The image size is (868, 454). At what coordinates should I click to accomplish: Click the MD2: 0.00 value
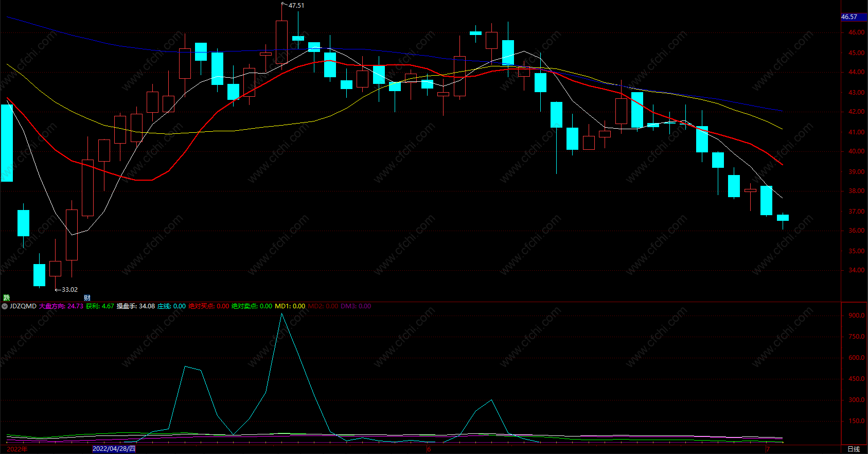323,306
